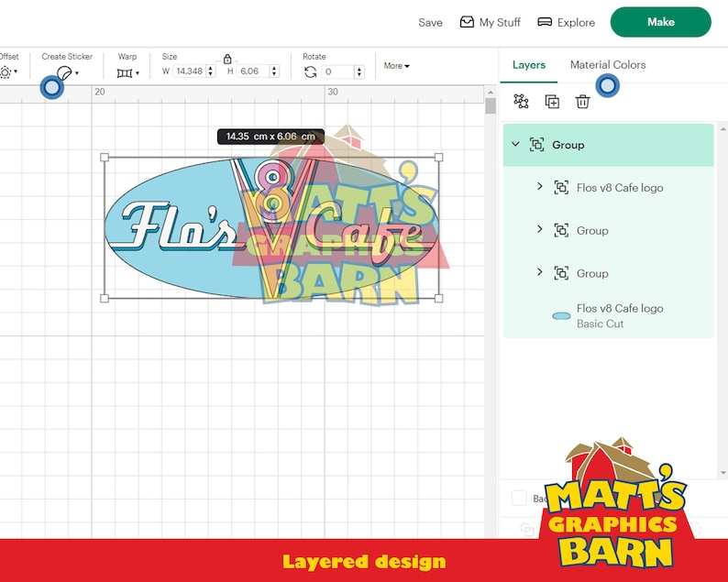
Task: Collapse the top Group layer
Action: pyautogui.click(x=515, y=144)
